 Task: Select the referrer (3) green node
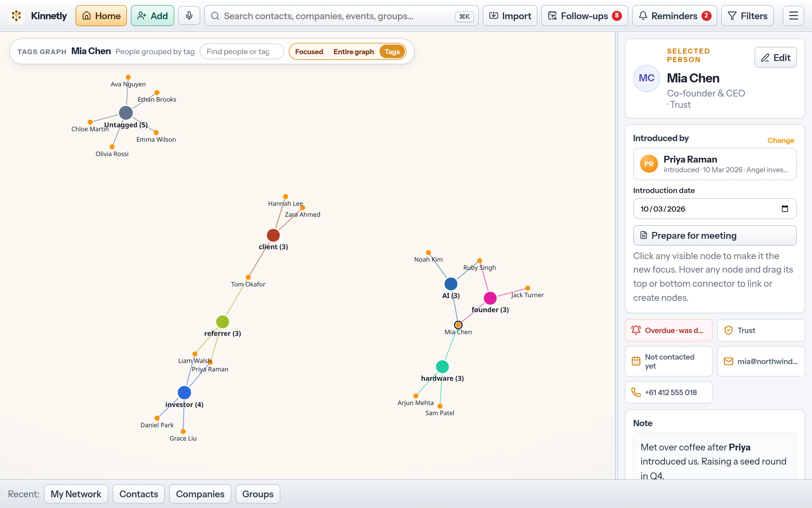(223, 322)
